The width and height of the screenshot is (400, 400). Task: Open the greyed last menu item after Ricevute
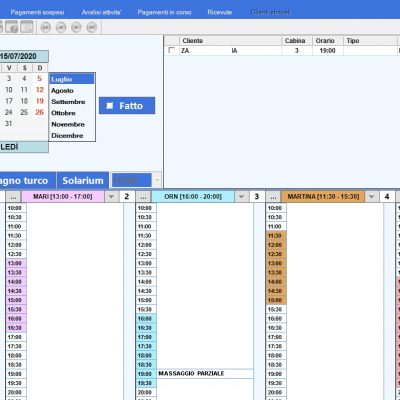(x=270, y=12)
